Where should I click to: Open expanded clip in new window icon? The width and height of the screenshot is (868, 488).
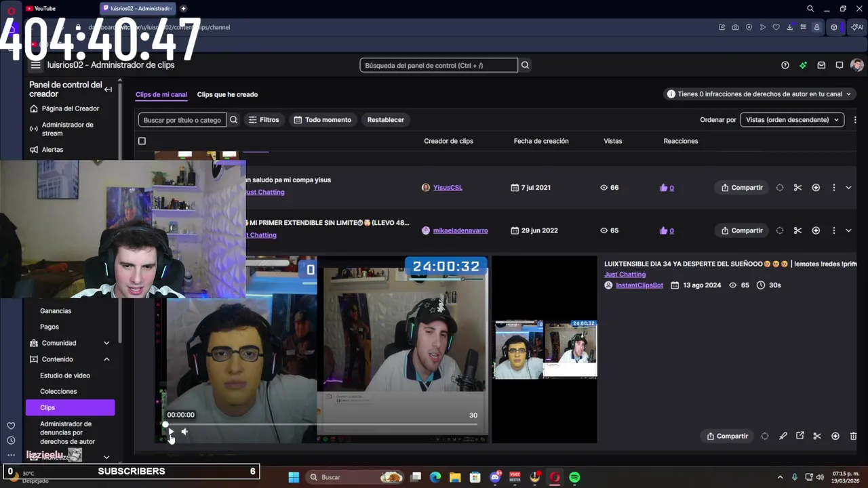click(800, 436)
